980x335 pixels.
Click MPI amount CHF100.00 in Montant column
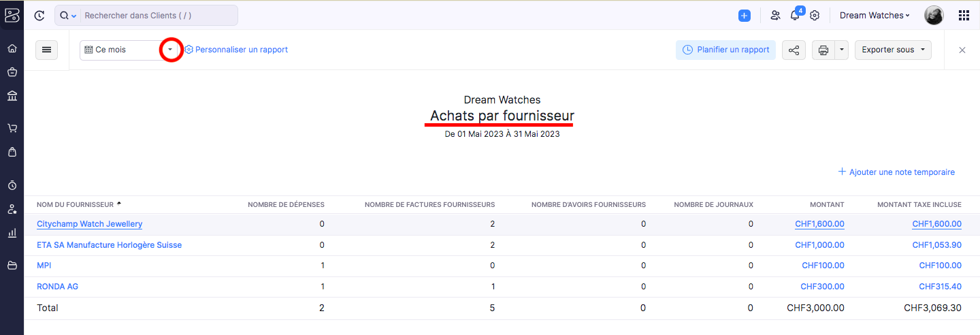click(x=823, y=266)
